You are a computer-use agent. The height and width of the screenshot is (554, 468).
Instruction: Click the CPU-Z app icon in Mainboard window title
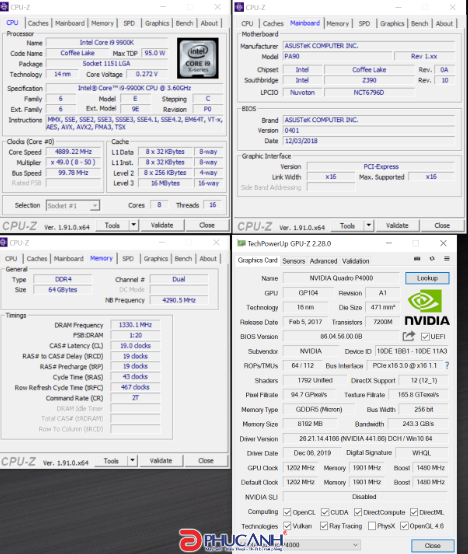click(x=239, y=7)
